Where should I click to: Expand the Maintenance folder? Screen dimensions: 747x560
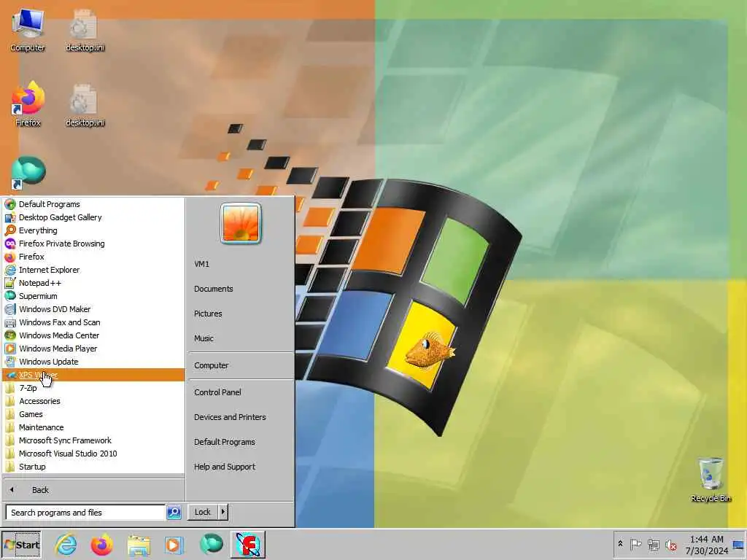click(93, 427)
